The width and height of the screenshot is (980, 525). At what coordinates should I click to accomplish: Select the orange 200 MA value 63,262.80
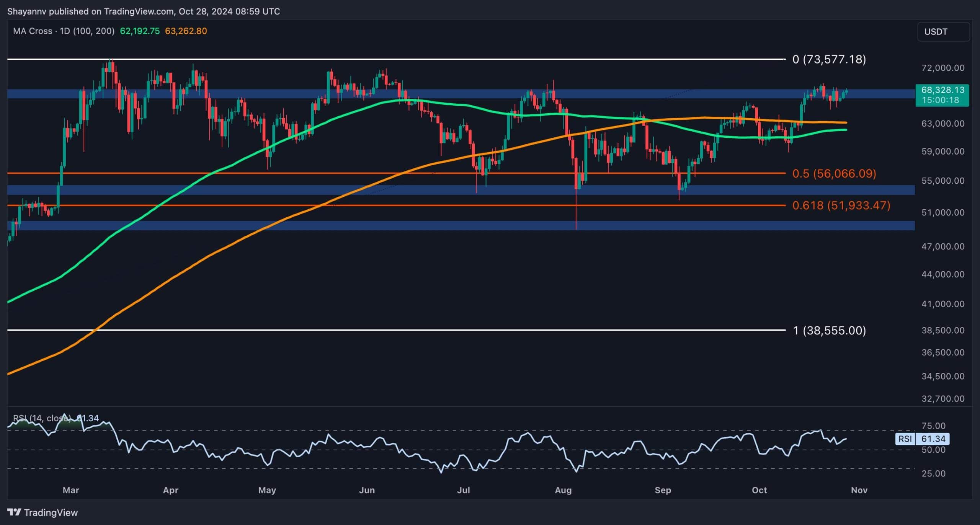[x=186, y=31]
